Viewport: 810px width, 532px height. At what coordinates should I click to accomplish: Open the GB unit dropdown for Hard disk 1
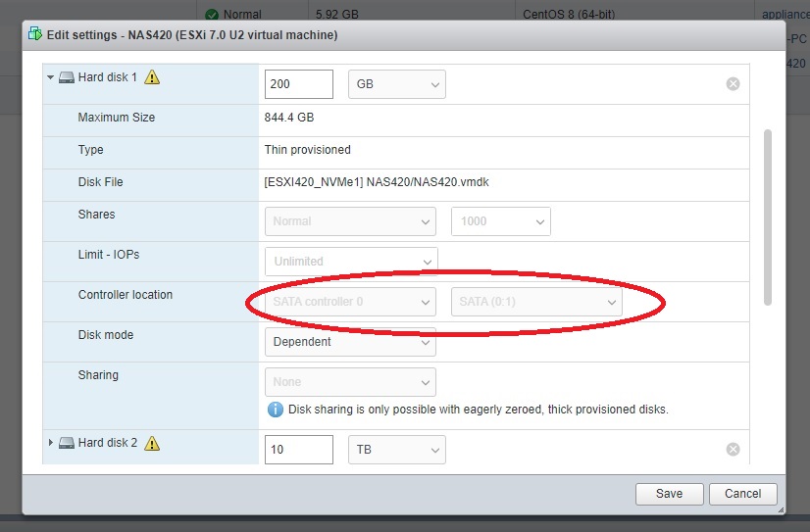click(397, 84)
